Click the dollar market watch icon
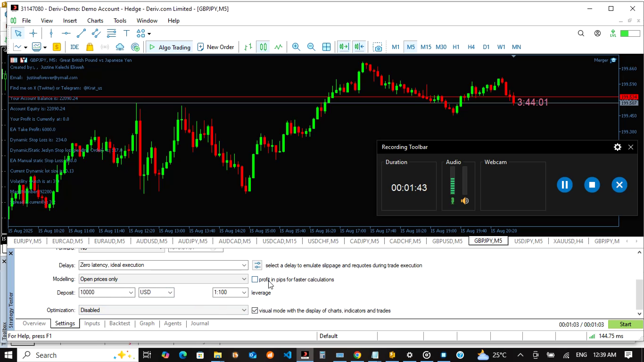 coord(57,47)
